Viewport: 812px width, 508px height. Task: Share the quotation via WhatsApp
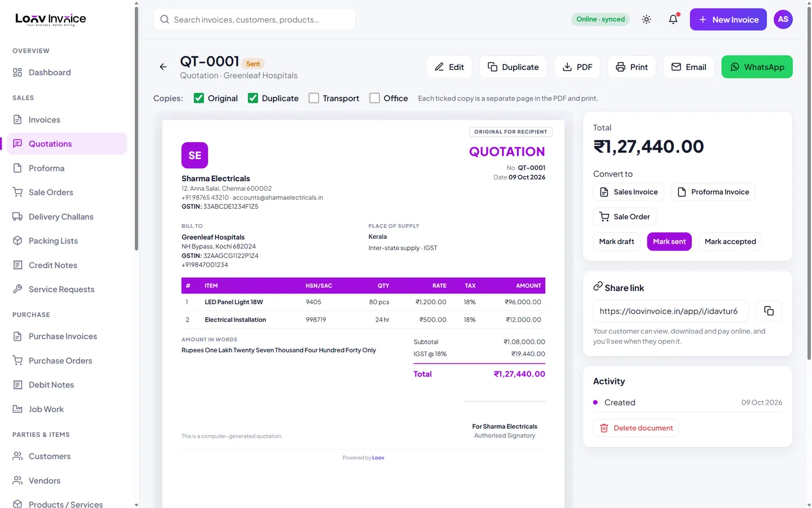coord(757,67)
